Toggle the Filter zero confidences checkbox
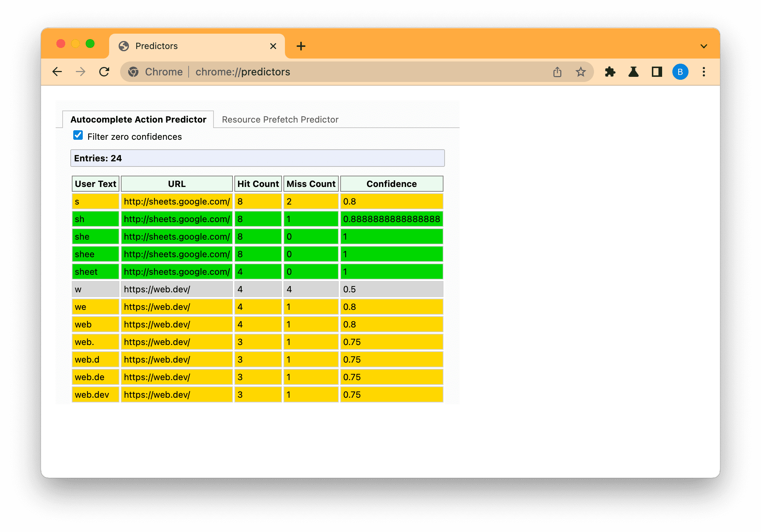761x532 pixels. (x=78, y=136)
